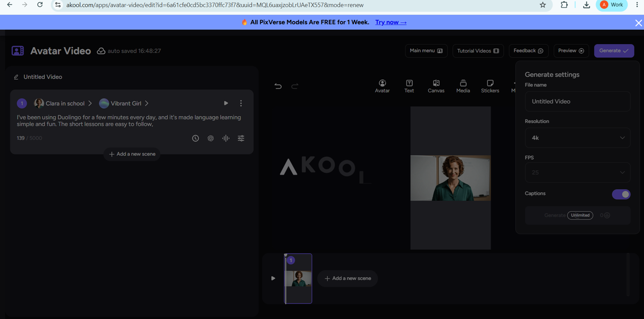The height and width of the screenshot is (319, 644).
Task: Click the Preview button
Action: point(571,51)
